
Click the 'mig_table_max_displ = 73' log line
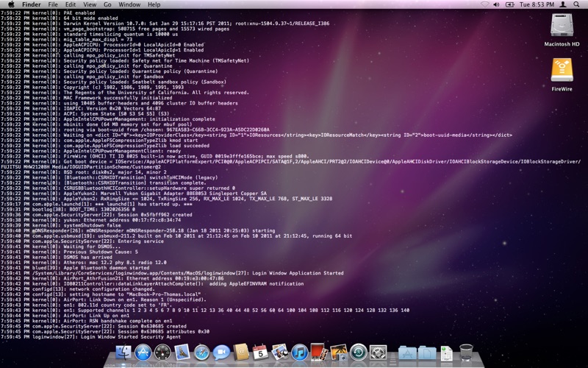(67, 39)
